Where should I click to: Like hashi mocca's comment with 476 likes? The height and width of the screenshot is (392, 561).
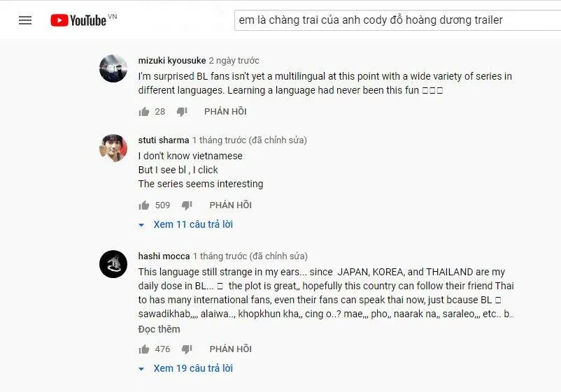(x=144, y=349)
